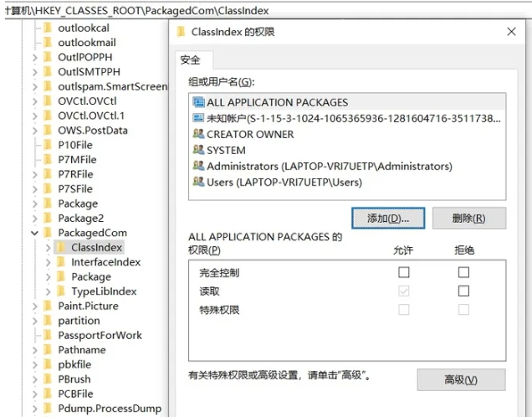This screenshot has width=532, height=417.
Task: Expand the Package node under PackagedCom
Action: click(x=49, y=277)
